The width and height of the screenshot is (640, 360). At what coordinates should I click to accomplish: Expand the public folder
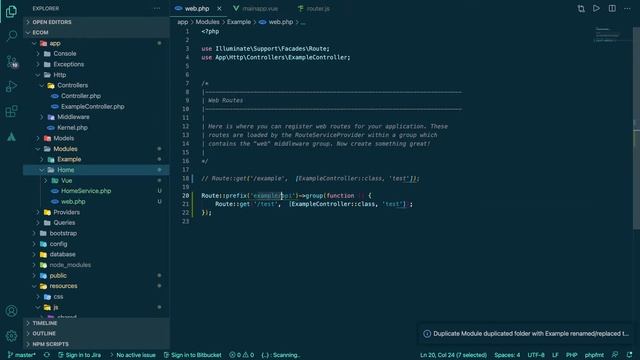coord(96,276)
